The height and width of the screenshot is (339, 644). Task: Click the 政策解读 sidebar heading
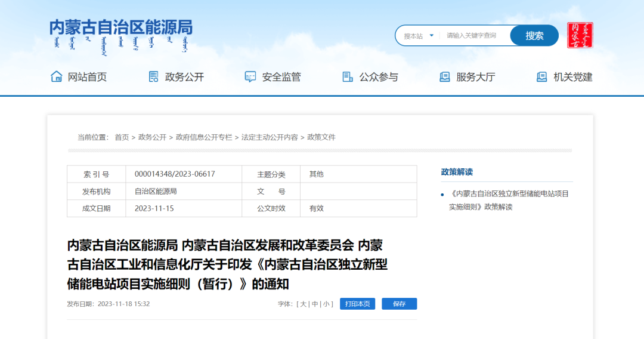point(457,172)
